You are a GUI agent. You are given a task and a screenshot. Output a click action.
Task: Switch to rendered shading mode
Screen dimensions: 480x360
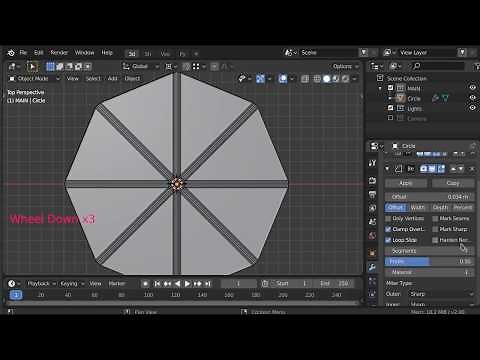tap(345, 79)
